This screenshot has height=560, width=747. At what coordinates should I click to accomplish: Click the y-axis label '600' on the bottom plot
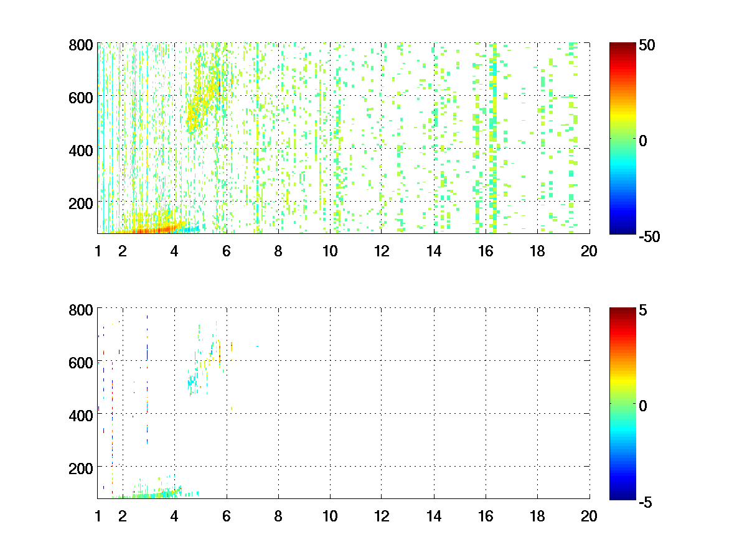(81, 362)
